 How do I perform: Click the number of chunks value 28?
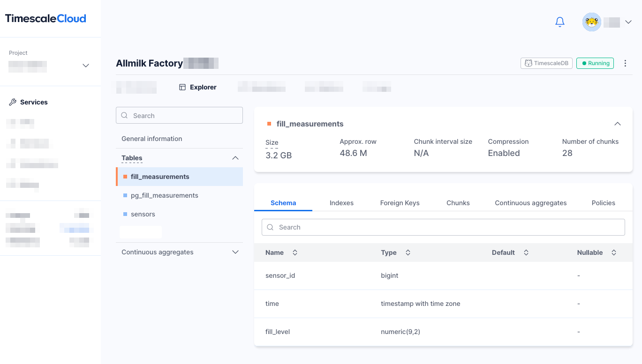click(567, 153)
